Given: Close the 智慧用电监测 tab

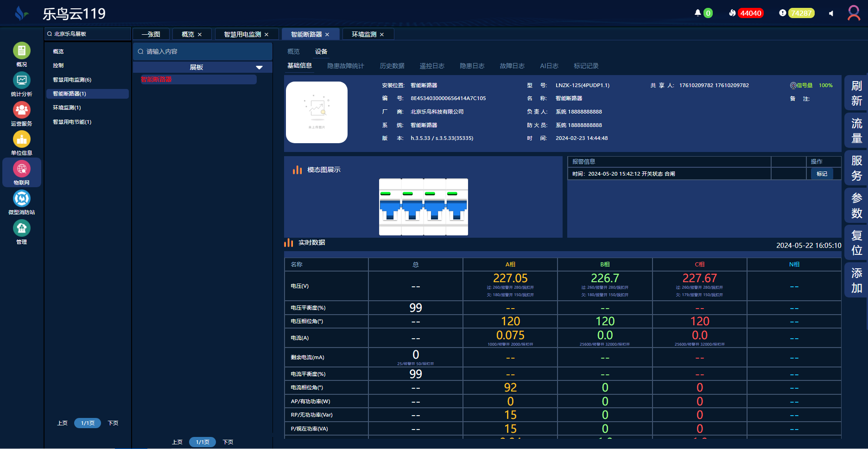Looking at the screenshot, I should coord(266,35).
